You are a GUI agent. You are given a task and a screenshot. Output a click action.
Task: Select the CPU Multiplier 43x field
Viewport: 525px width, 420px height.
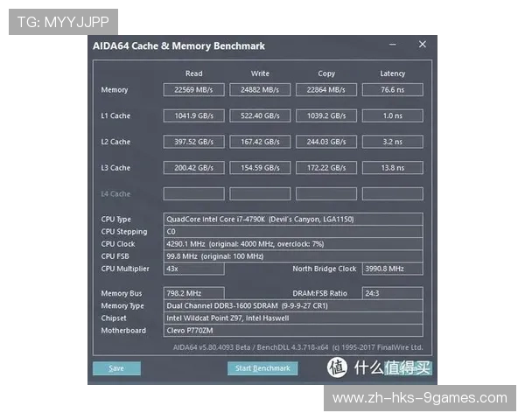tap(193, 269)
